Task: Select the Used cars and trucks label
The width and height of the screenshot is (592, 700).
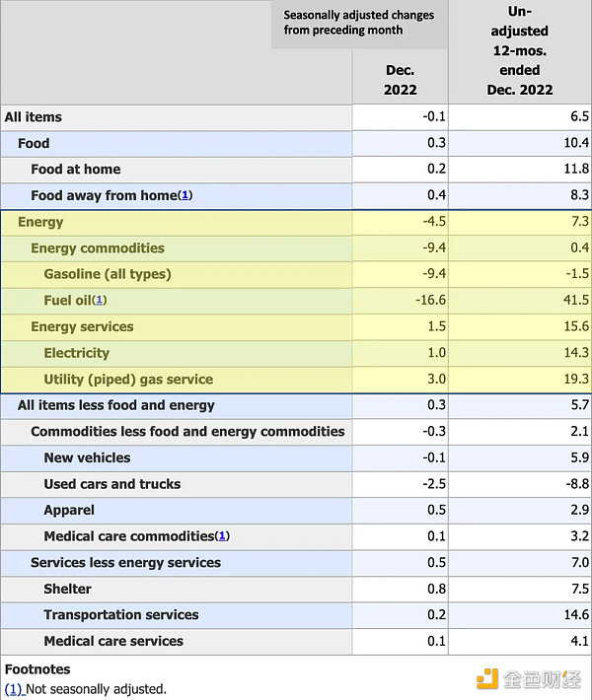Action: (111, 484)
